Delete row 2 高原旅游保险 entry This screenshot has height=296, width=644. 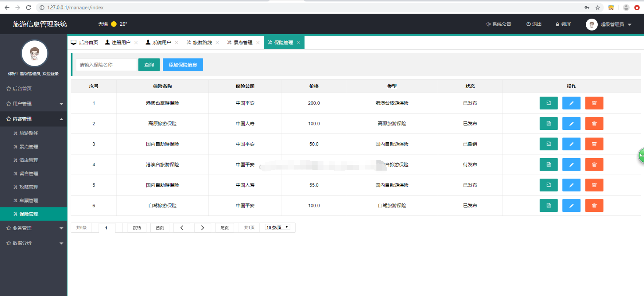coord(594,124)
